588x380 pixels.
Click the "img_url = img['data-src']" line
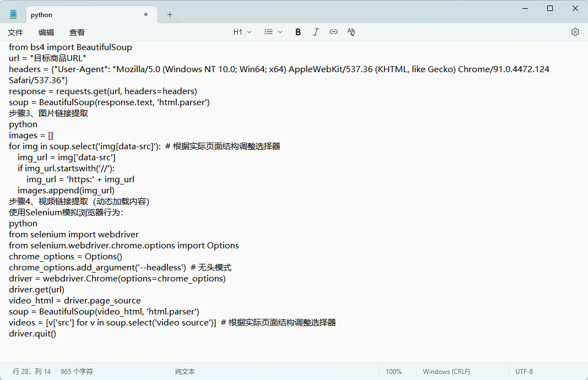tap(67, 157)
